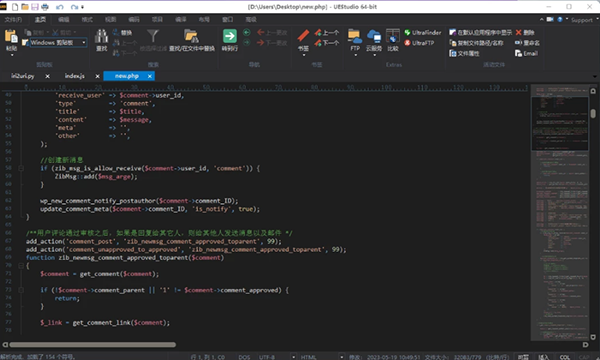Click the vertical scrollbar thumb

(593, 114)
